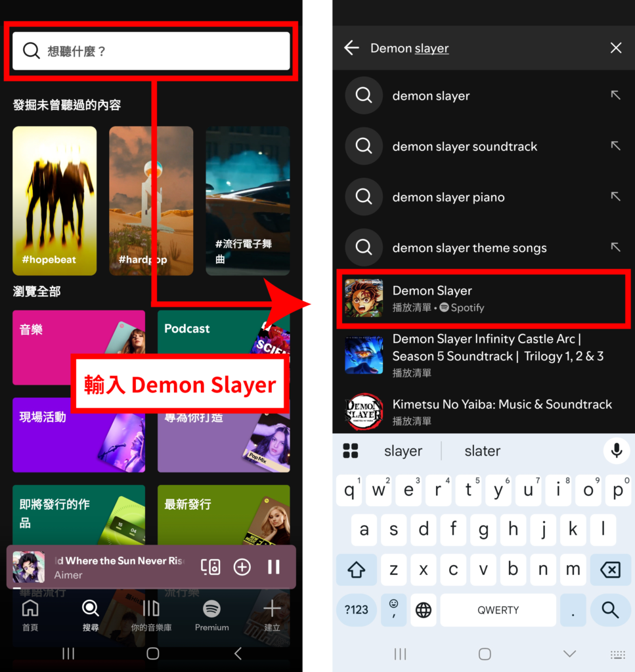The height and width of the screenshot is (672, 635).
Task: Select the 'demon slayer piano' suggestion
Action: coord(483,197)
